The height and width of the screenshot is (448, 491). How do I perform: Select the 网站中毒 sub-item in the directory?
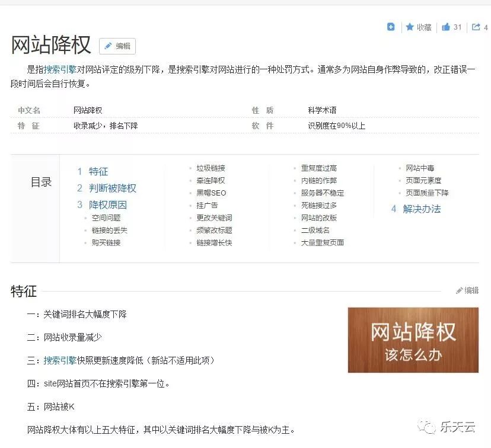[x=420, y=167]
